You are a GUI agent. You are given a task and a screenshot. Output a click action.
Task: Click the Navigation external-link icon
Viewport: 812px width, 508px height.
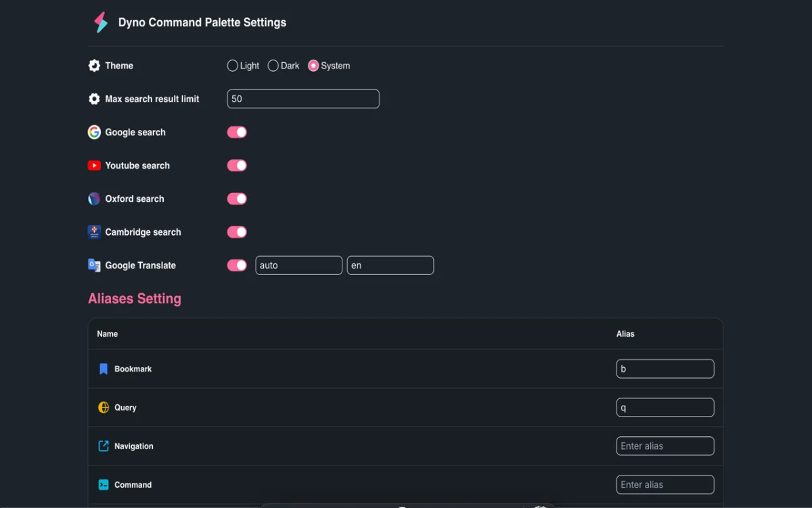click(x=103, y=446)
